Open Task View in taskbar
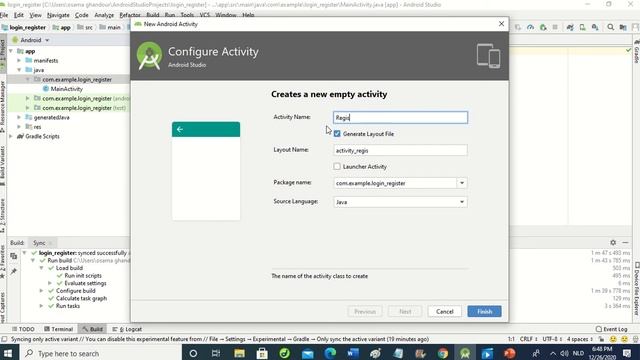 [x=216, y=353]
